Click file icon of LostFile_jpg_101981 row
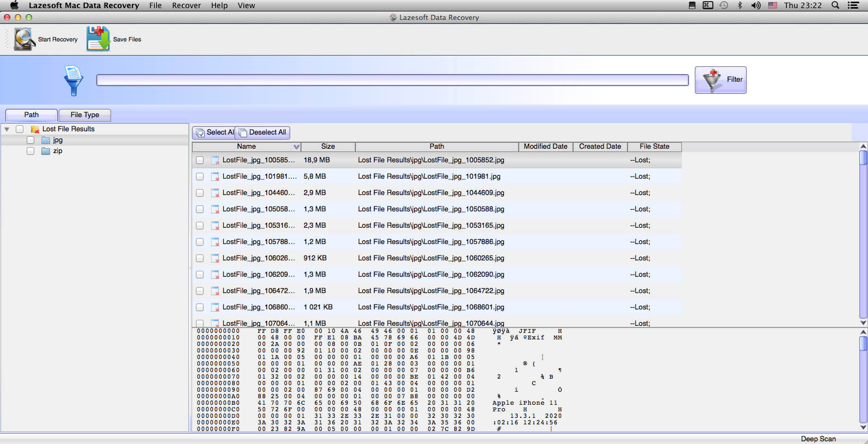 [215, 177]
